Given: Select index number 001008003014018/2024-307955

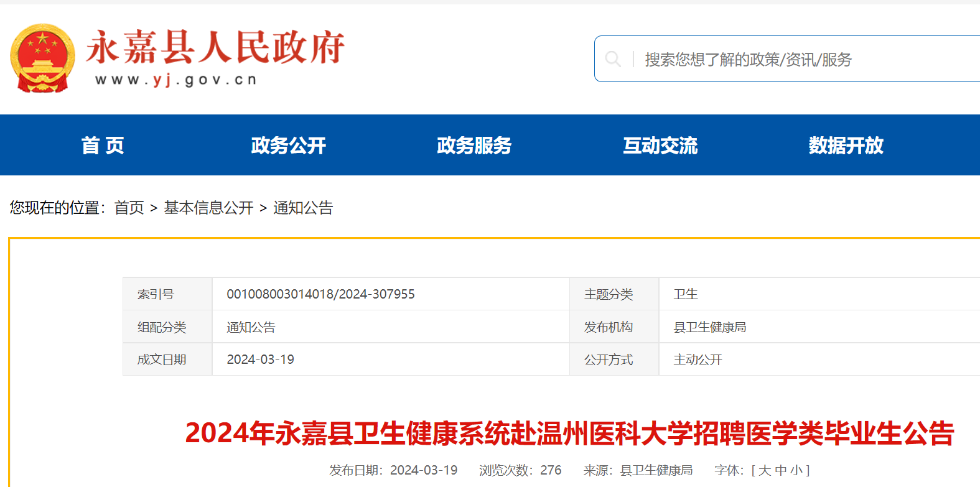Looking at the screenshot, I should [x=320, y=294].
